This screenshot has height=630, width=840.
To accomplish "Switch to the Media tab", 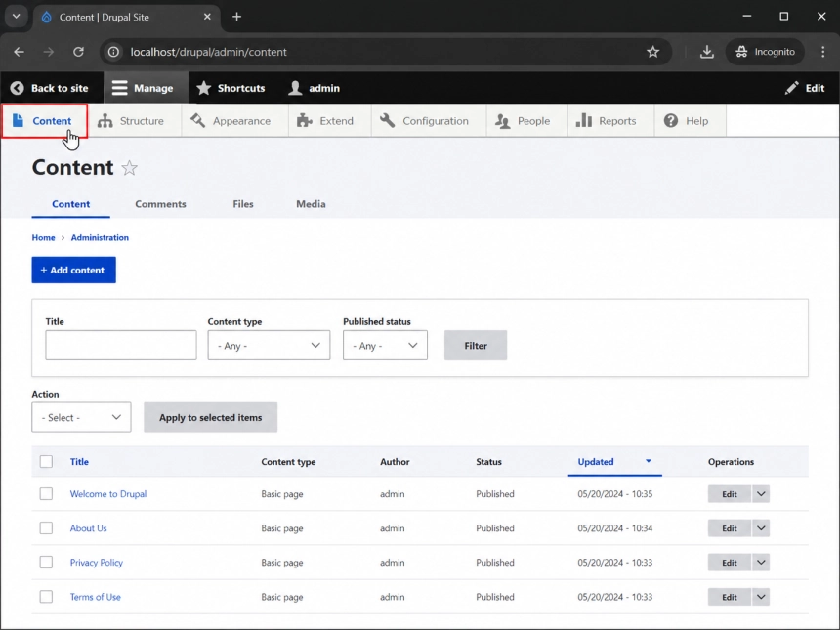I will [x=311, y=204].
